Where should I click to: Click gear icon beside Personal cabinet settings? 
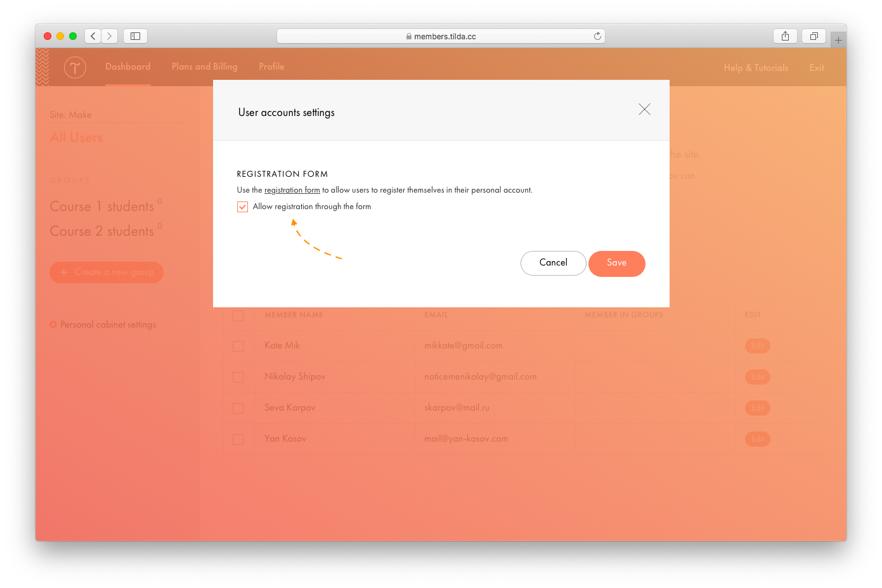[x=53, y=324]
